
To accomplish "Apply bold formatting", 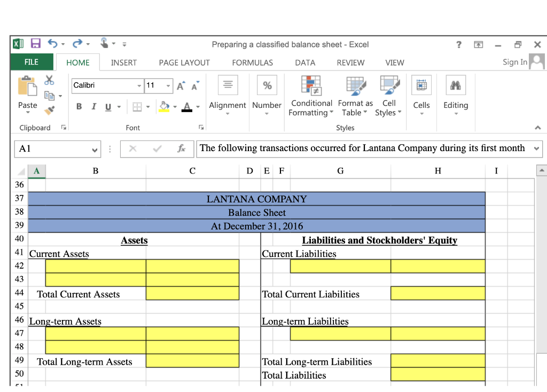I will point(79,106).
